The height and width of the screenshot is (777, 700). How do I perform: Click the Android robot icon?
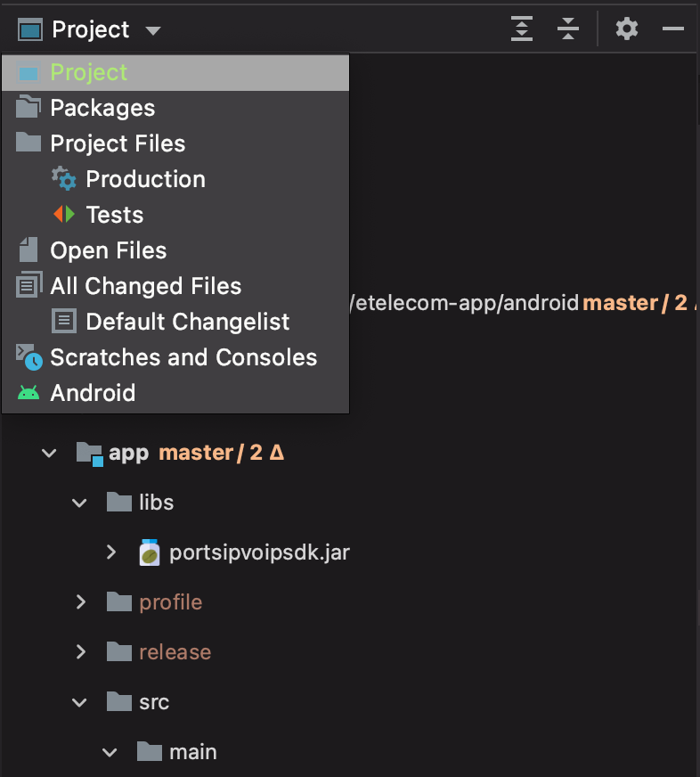coord(29,393)
